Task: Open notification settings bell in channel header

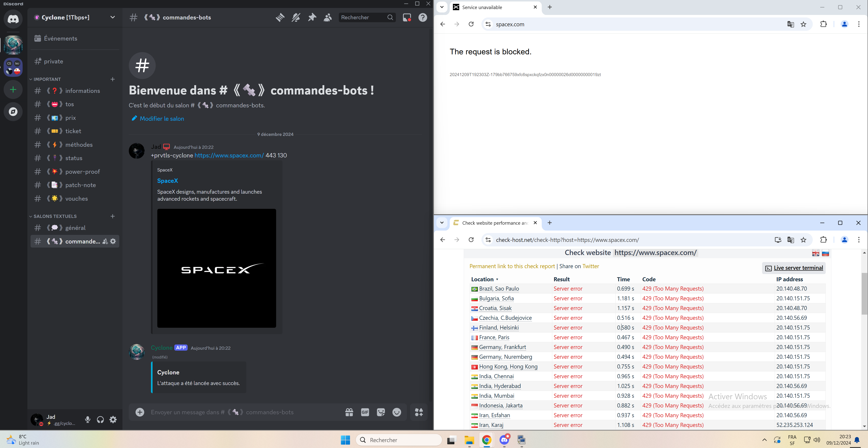Action: coord(296,17)
